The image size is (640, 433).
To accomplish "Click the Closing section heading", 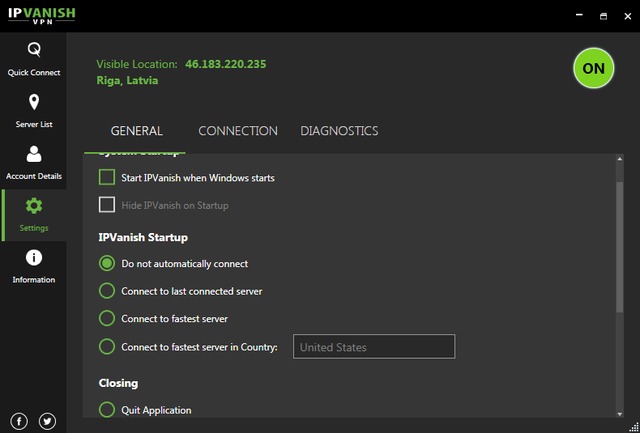I will (x=118, y=383).
